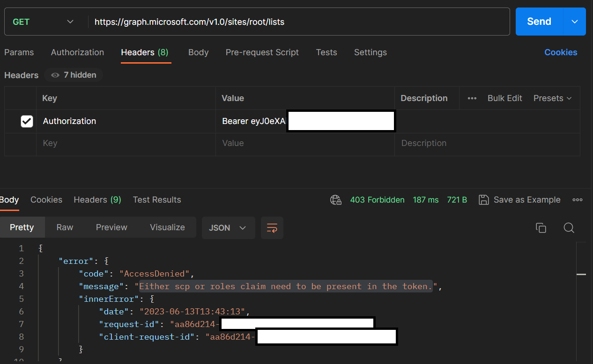Screen dimensions: 593x364
Task: Click the "client-request-id" key on line 8
Action: [147, 337]
